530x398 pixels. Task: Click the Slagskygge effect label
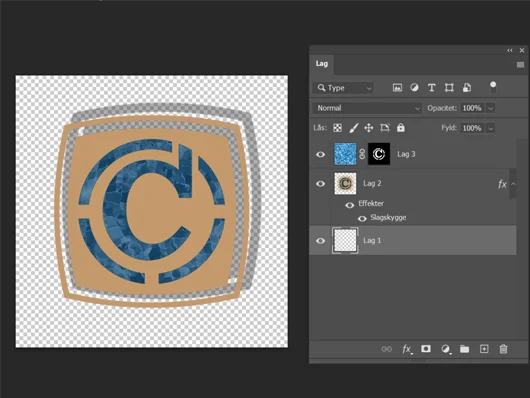click(388, 218)
